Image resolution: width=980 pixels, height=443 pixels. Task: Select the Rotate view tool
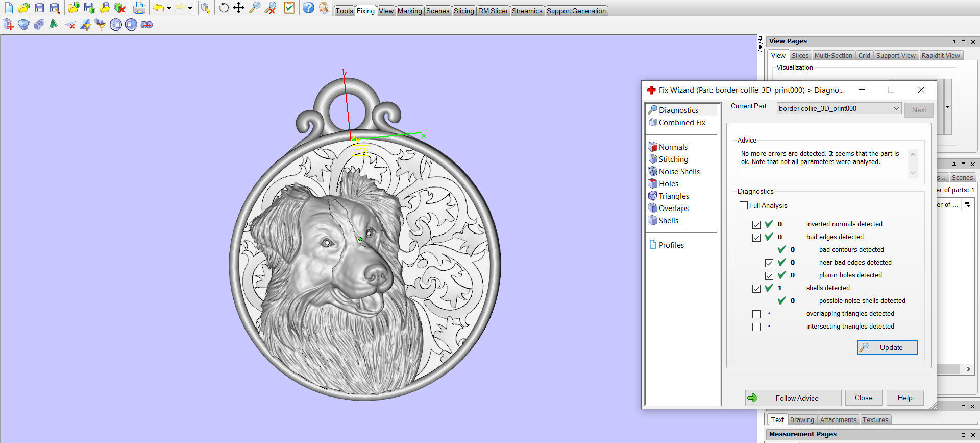click(224, 8)
